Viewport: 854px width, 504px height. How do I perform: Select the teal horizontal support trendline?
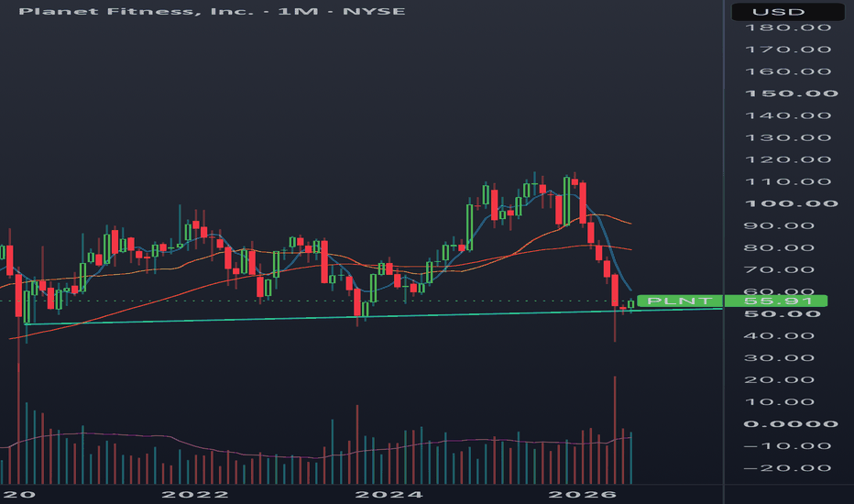coord(374,316)
